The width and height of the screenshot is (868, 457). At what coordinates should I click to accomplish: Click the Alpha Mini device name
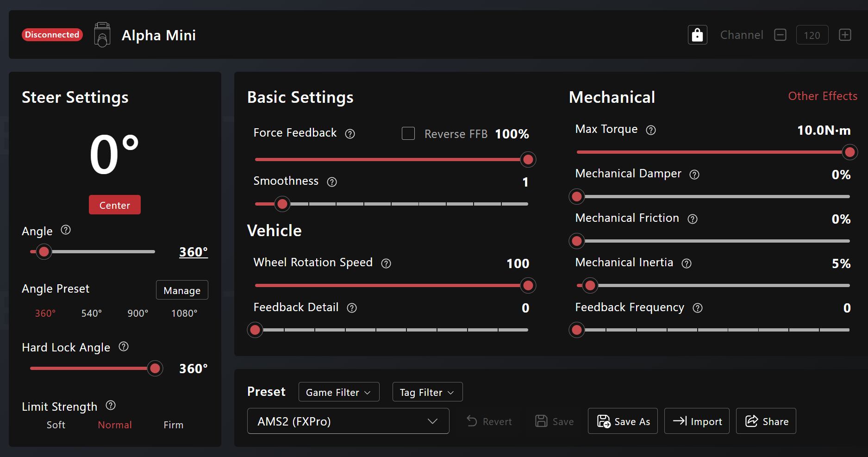pos(159,35)
